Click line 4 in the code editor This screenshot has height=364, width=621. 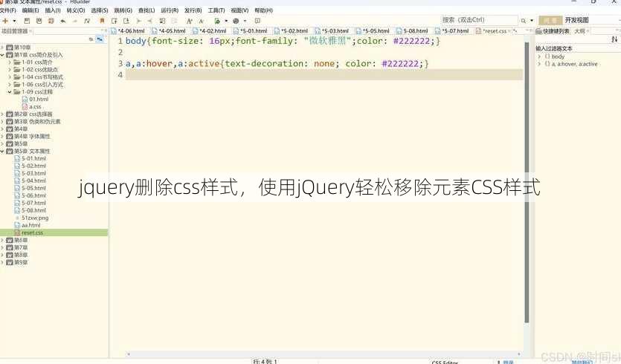(x=324, y=75)
